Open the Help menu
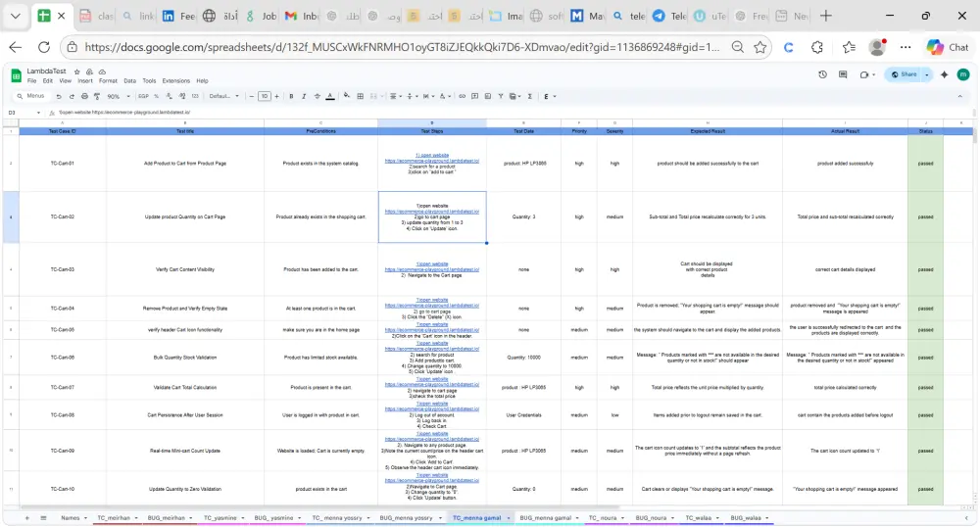 click(202, 80)
